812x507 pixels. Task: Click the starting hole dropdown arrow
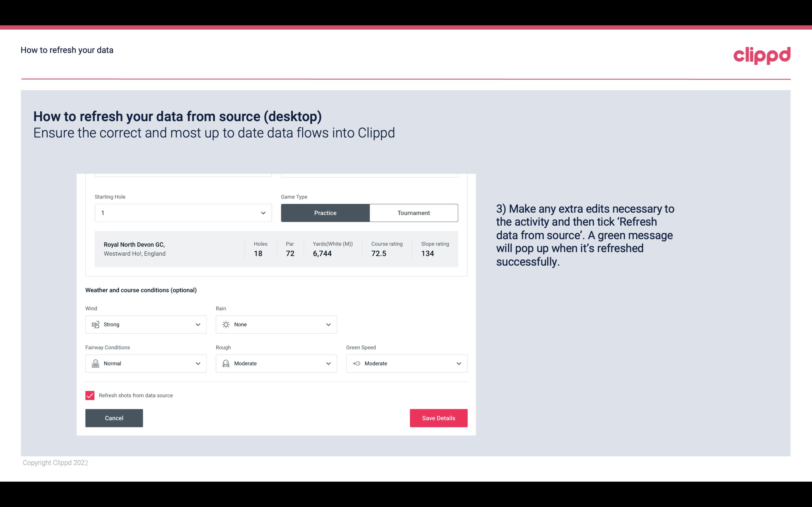click(x=263, y=213)
